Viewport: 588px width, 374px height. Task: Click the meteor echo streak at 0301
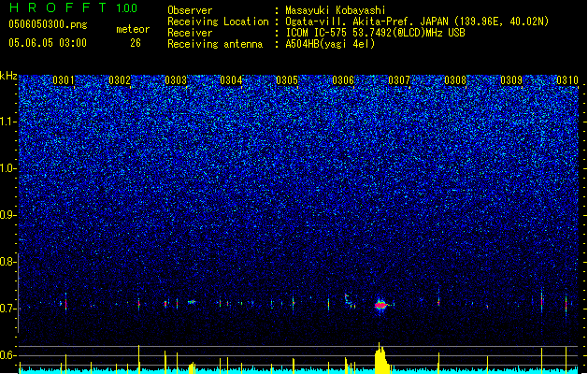click(x=66, y=302)
